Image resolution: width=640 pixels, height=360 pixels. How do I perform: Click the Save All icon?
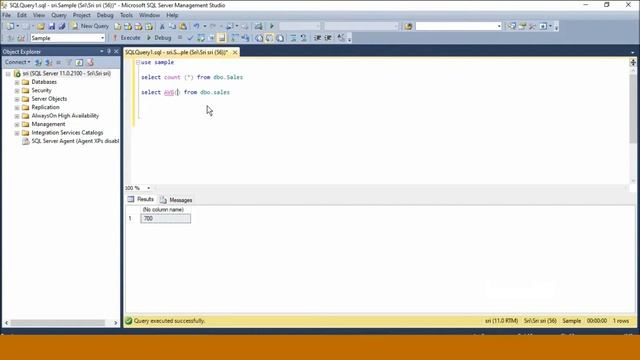tap(62, 26)
